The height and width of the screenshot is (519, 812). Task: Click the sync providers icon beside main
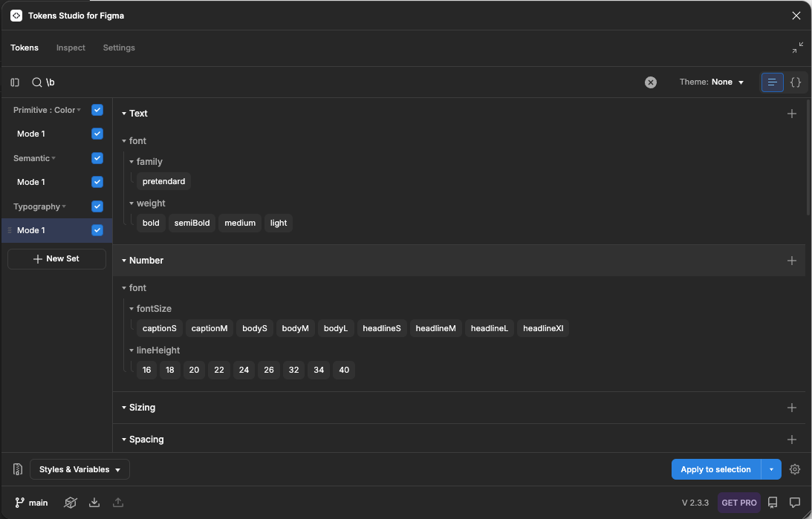[71, 503]
